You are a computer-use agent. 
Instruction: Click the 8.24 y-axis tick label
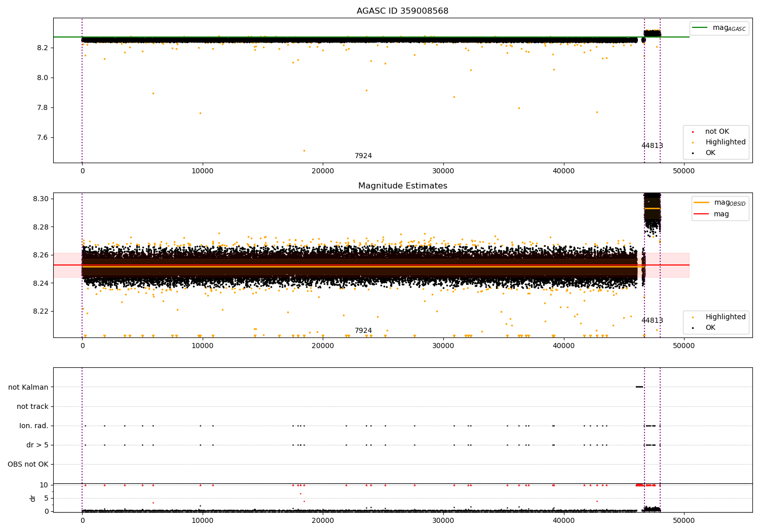(40, 283)
